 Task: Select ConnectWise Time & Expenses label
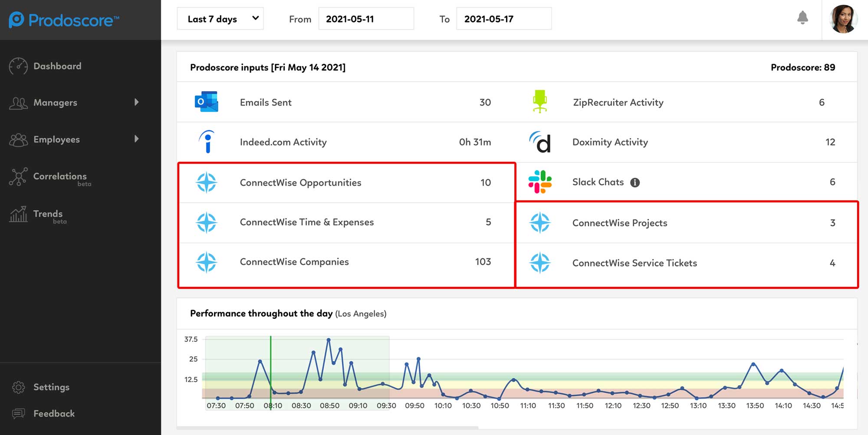point(307,222)
